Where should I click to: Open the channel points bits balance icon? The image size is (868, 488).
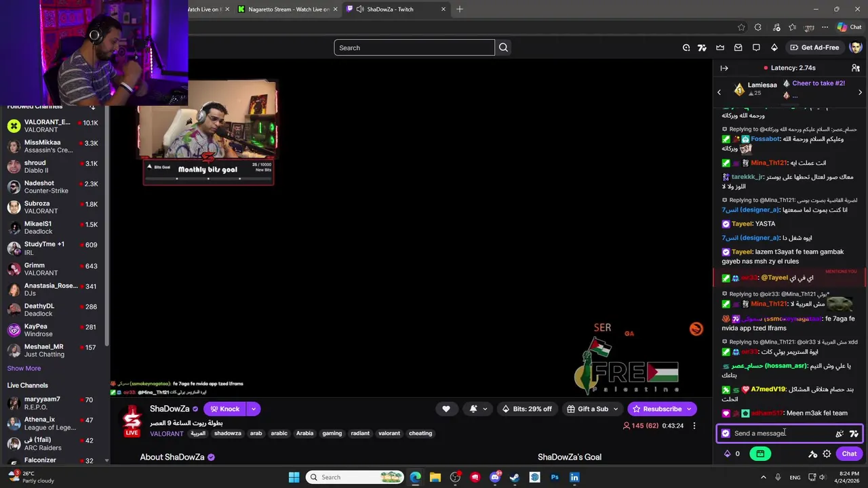coord(728,454)
